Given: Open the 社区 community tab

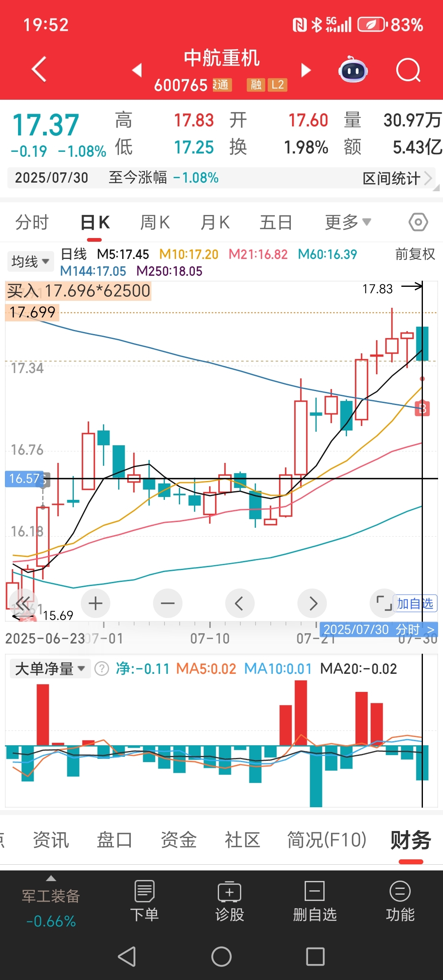Looking at the screenshot, I should click(242, 840).
